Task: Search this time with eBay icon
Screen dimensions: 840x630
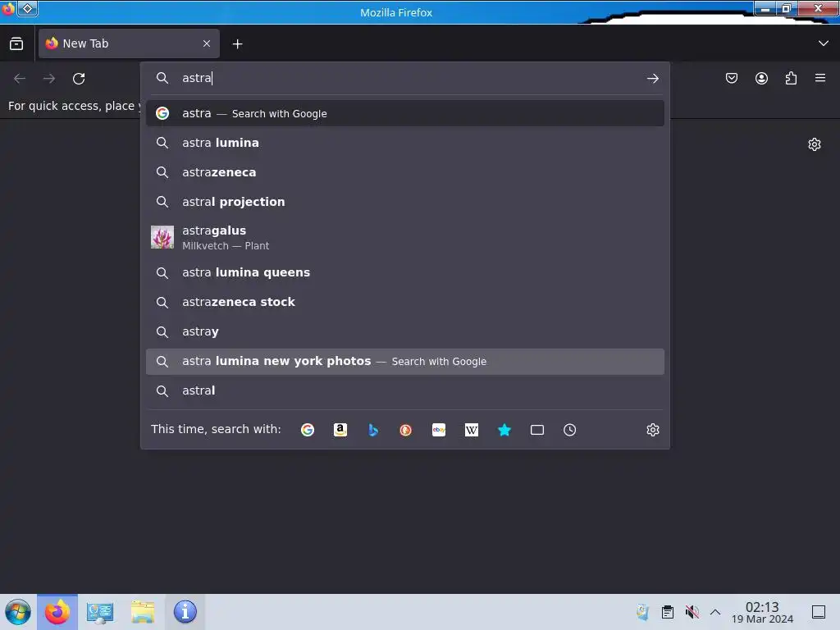Action: (439, 430)
